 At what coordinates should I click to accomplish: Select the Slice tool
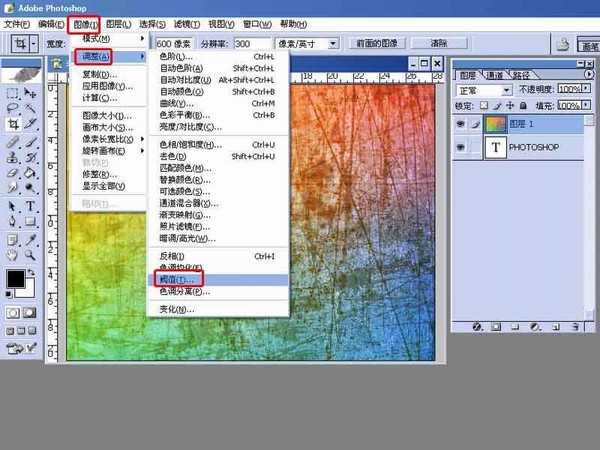pos(30,124)
